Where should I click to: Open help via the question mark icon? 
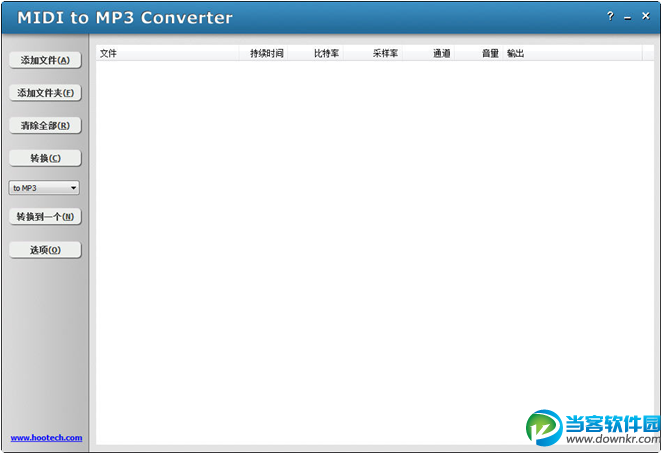tap(610, 16)
